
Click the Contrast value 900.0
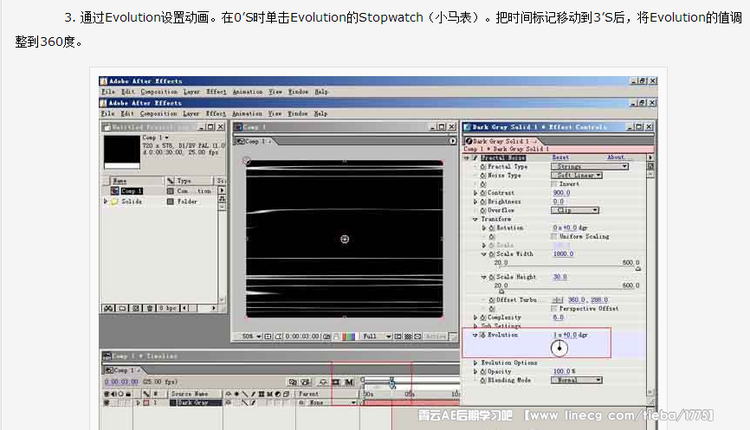click(562, 193)
